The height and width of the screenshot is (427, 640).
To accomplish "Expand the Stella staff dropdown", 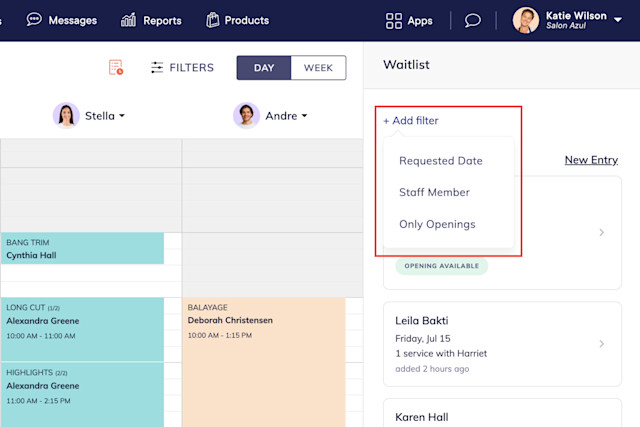I will (122, 116).
